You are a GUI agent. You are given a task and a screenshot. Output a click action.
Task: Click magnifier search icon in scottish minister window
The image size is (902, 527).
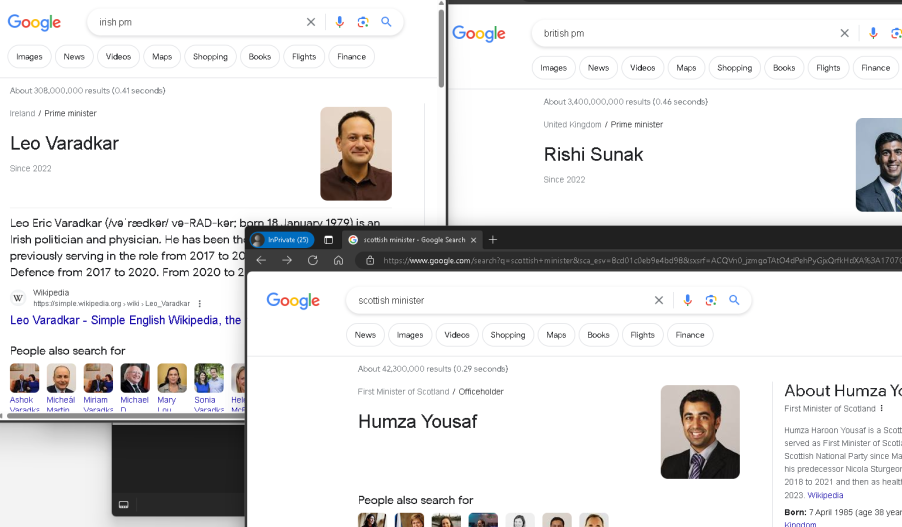point(734,300)
